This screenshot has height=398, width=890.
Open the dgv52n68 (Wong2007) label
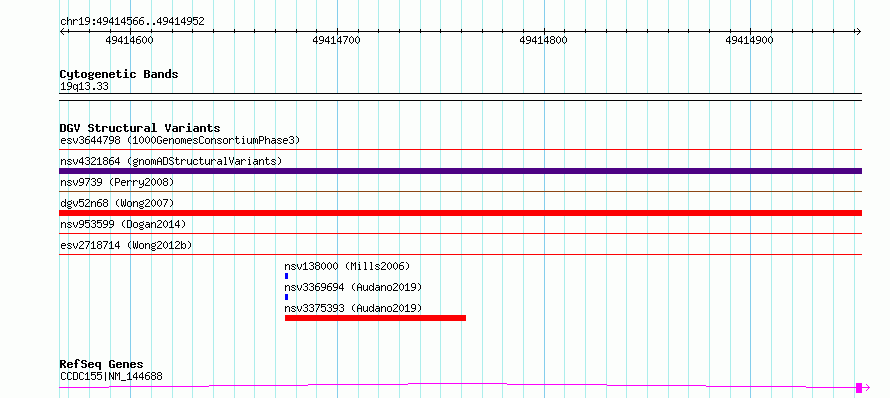coord(117,203)
